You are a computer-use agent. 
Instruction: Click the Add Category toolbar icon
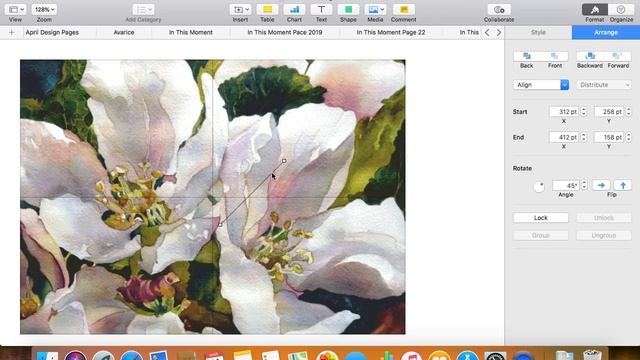tap(143, 9)
